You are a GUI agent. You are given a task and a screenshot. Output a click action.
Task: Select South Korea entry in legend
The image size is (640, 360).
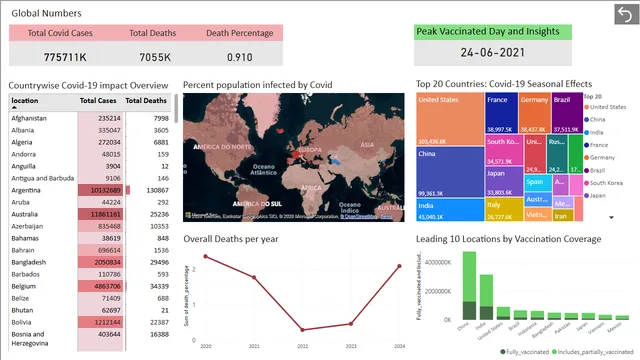(x=604, y=183)
